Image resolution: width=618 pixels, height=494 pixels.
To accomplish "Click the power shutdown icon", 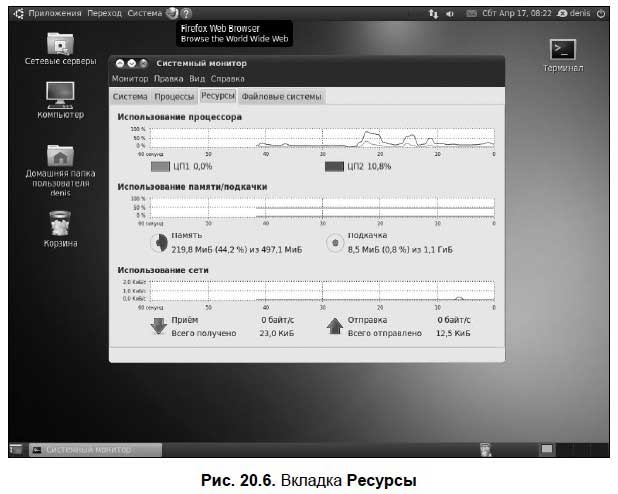I will click(601, 14).
